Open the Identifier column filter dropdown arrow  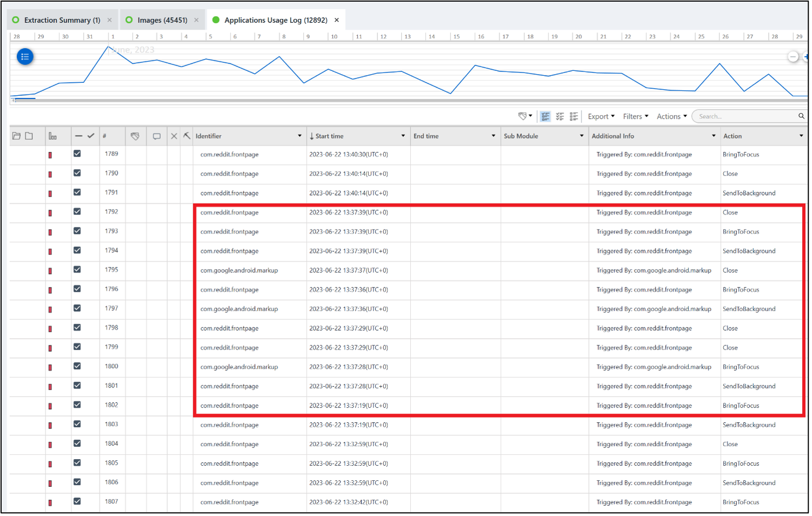click(x=299, y=136)
